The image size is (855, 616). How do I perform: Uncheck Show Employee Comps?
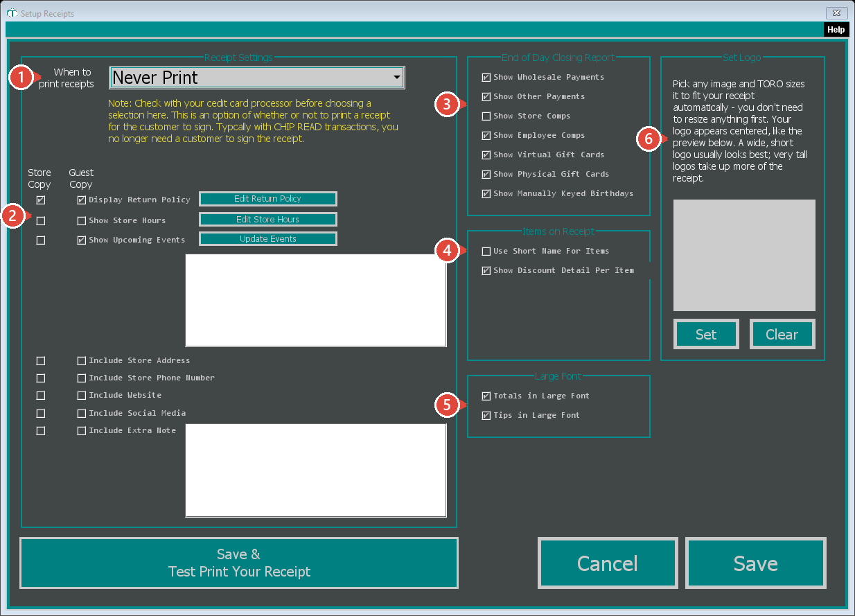[x=486, y=136]
